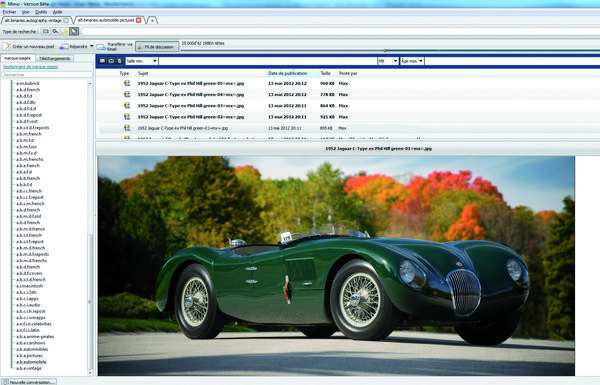Click the Nouvelle conversation button
Image resolution: width=600 pixels, height=385 pixels.
click(28, 382)
